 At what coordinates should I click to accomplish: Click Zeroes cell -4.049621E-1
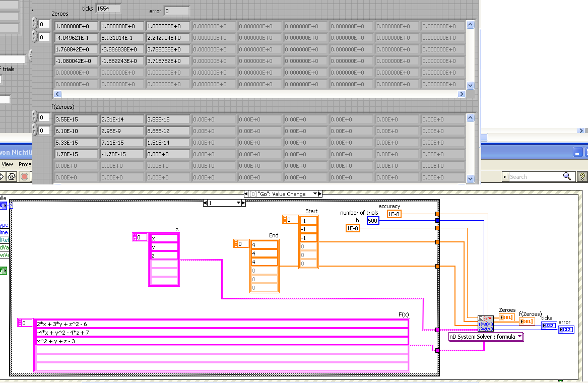click(76, 37)
